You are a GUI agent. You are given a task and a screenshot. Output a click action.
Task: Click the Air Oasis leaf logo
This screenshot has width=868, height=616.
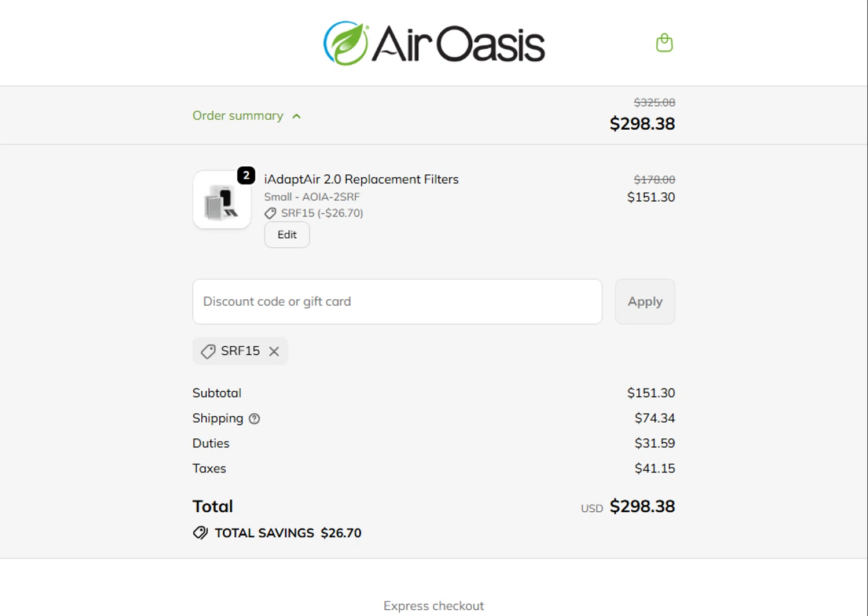(345, 43)
